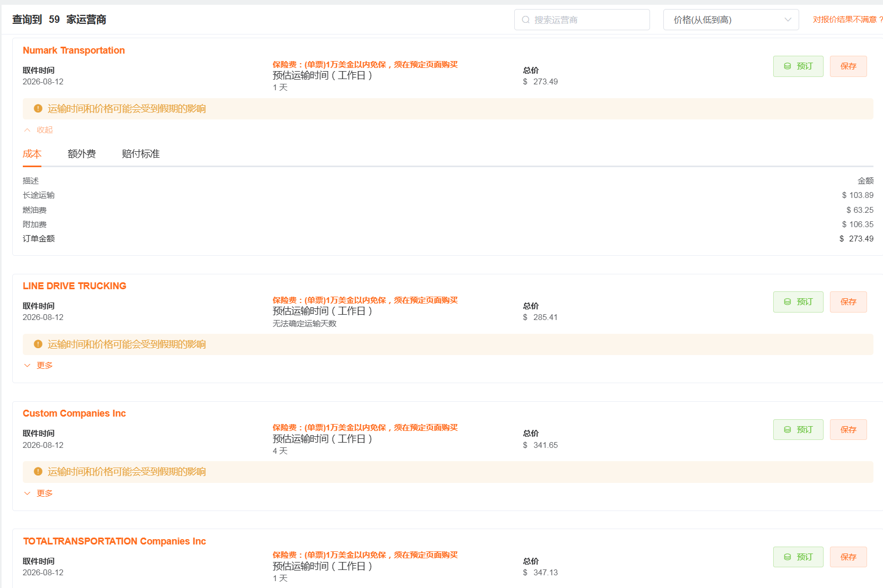Click the 金额 column header

coord(865,181)
